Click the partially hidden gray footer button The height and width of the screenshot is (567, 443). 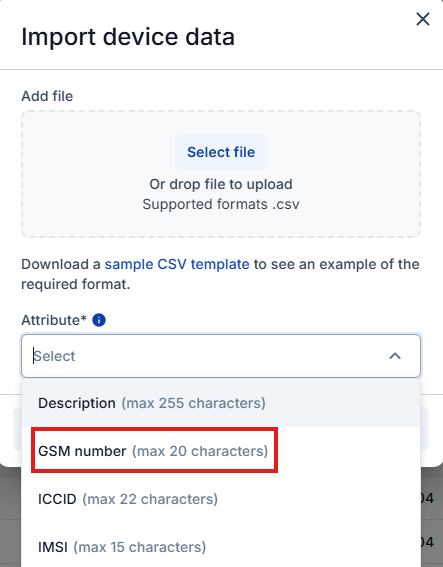coord(17,429)
